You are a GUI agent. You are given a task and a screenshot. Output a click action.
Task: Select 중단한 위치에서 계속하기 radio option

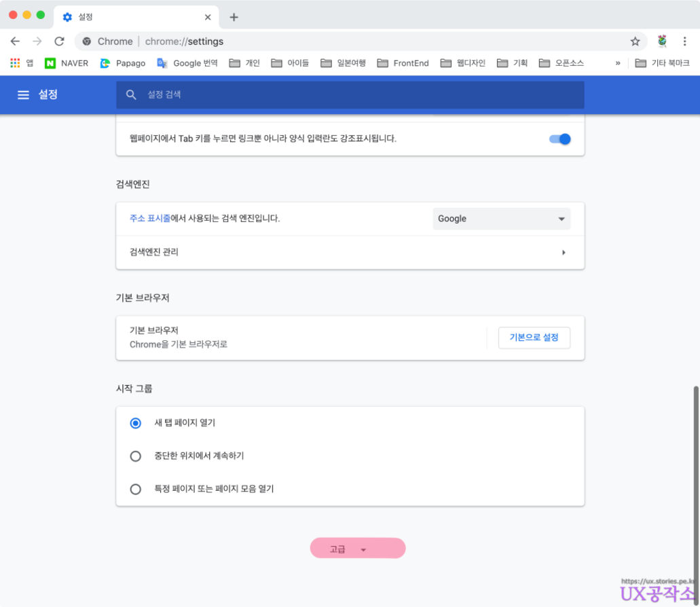pos(136,456)
